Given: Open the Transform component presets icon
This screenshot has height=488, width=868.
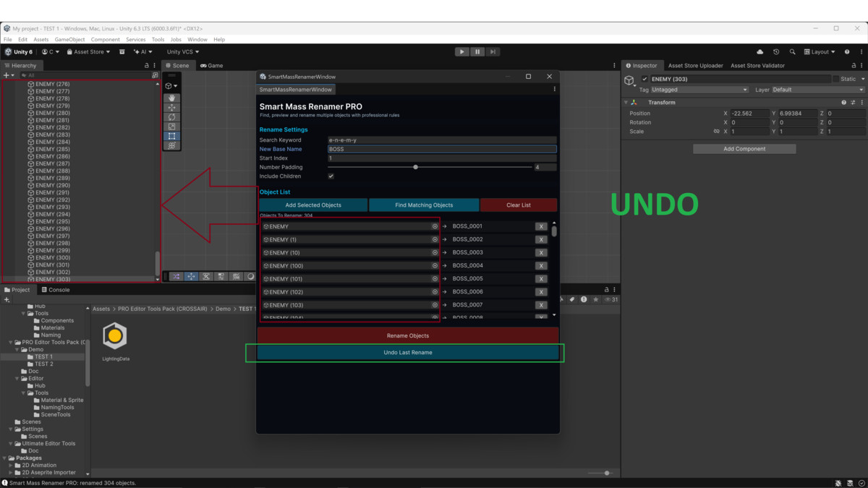Looking at the screenshot, I should point(853,103).
